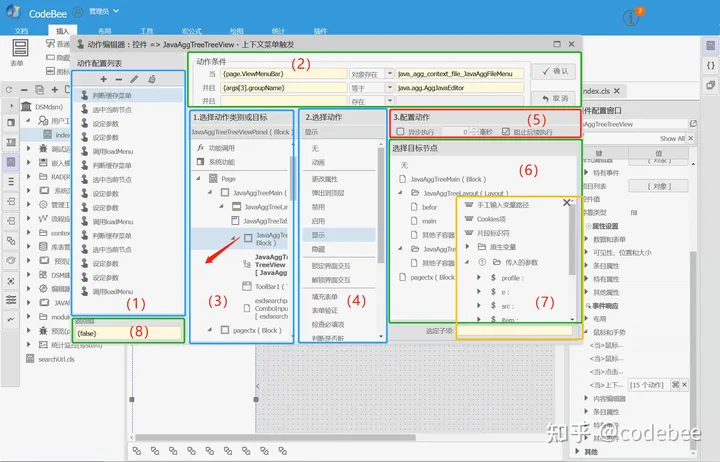Click the 项目列表 [对象] button
Screen dimensions: 720x462
point(658,186)
